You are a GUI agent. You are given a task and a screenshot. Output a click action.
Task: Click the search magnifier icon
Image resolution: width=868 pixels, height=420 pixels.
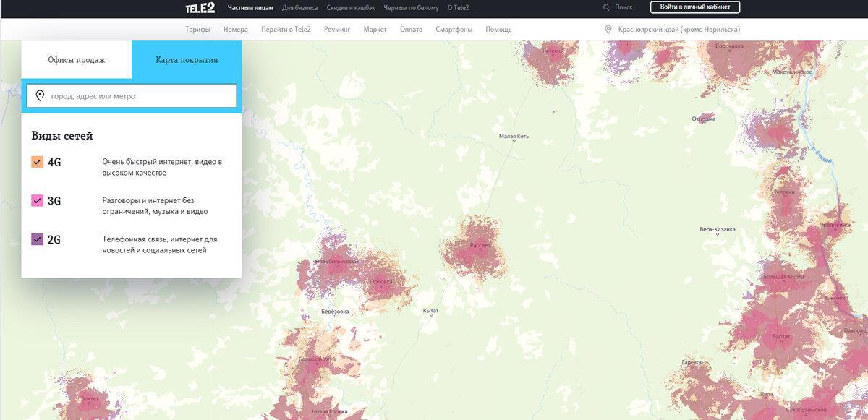606,7
